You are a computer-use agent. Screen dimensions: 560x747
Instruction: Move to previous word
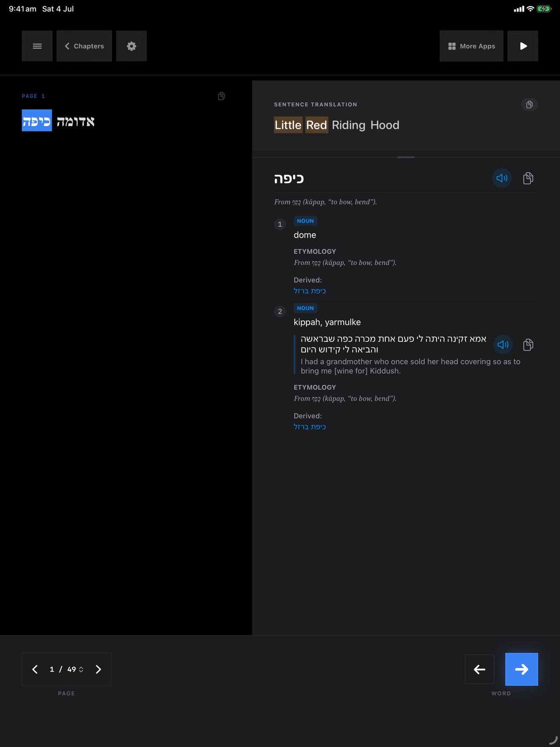pyautogui.click(x=479, y=669)
